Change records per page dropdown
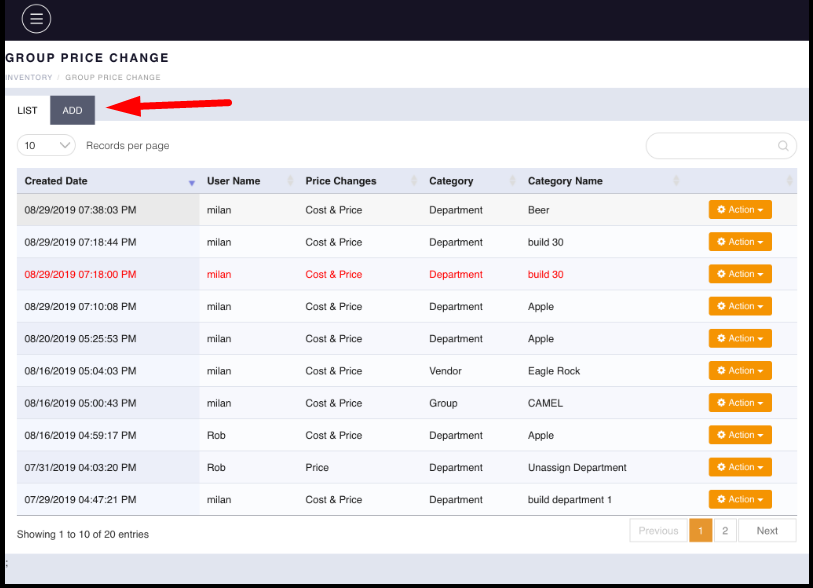The width and height of the screenshot is (813, 588). tap(46, 146)
